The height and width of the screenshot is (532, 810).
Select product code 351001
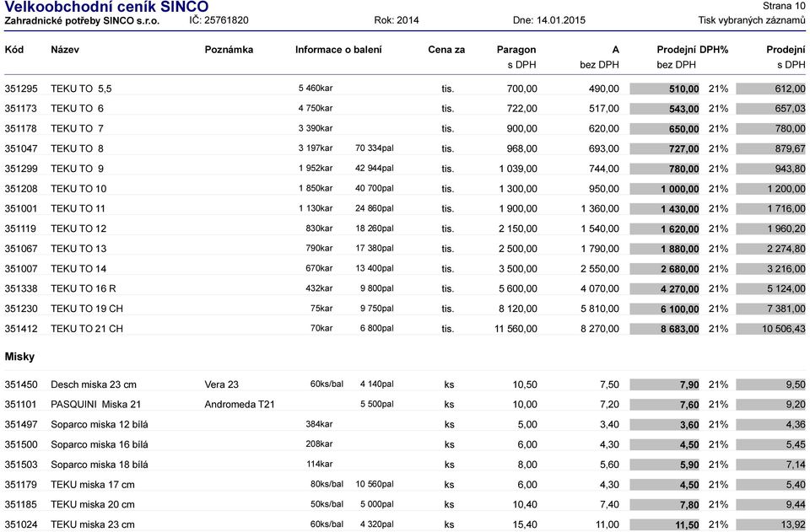[x=21, y=209]
